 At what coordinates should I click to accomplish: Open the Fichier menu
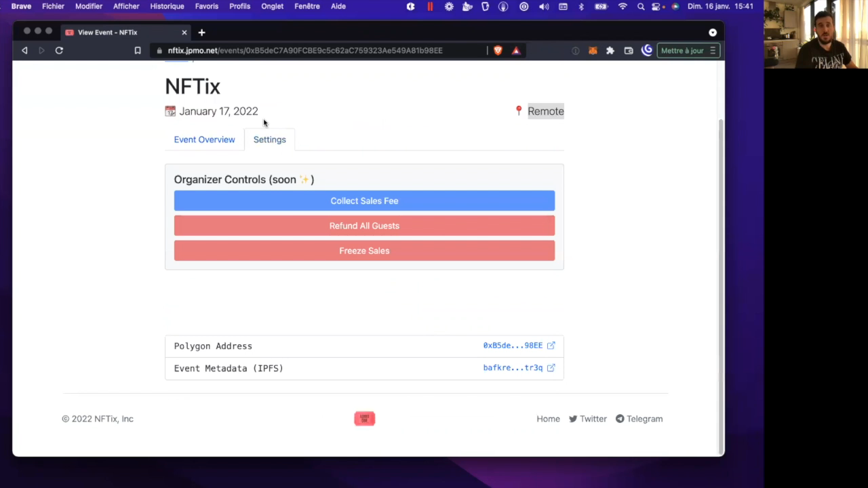coord(53,6)
